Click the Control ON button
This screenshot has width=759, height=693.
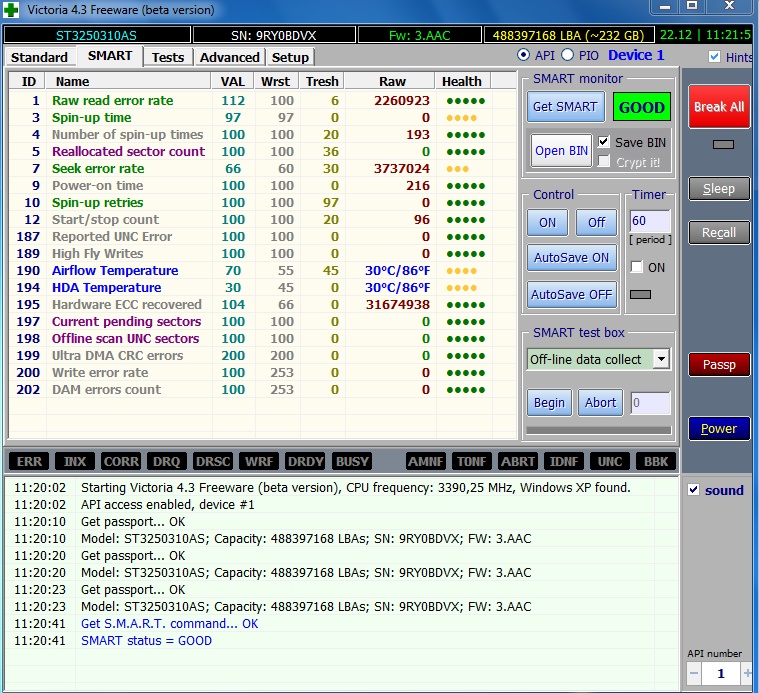click(547, 223)
